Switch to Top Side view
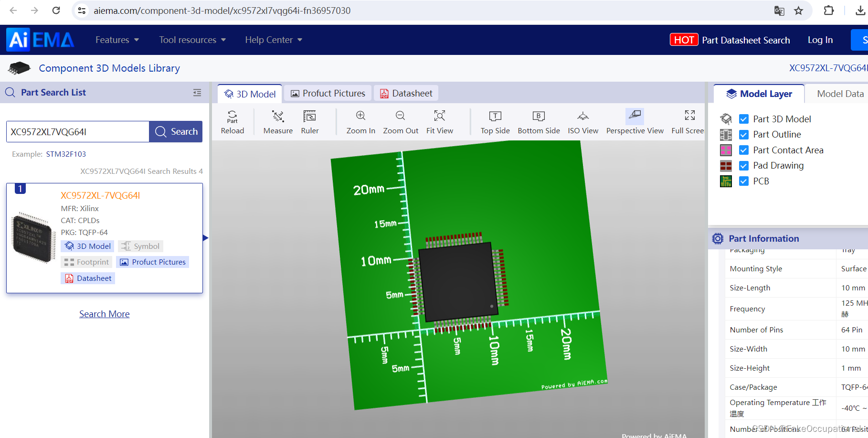Viewport: 868px width, 438px height. click(495, 122)
